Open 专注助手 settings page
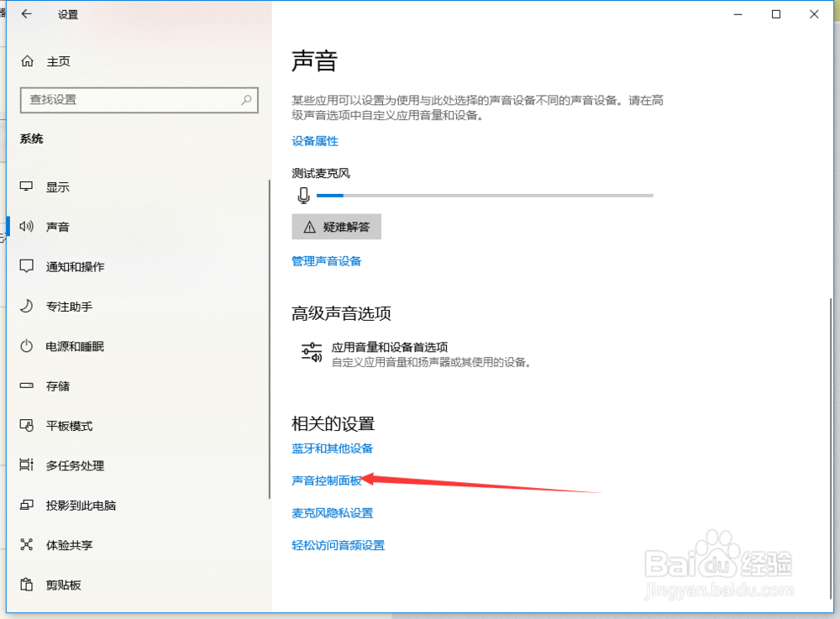 click(x=69, y=307)
